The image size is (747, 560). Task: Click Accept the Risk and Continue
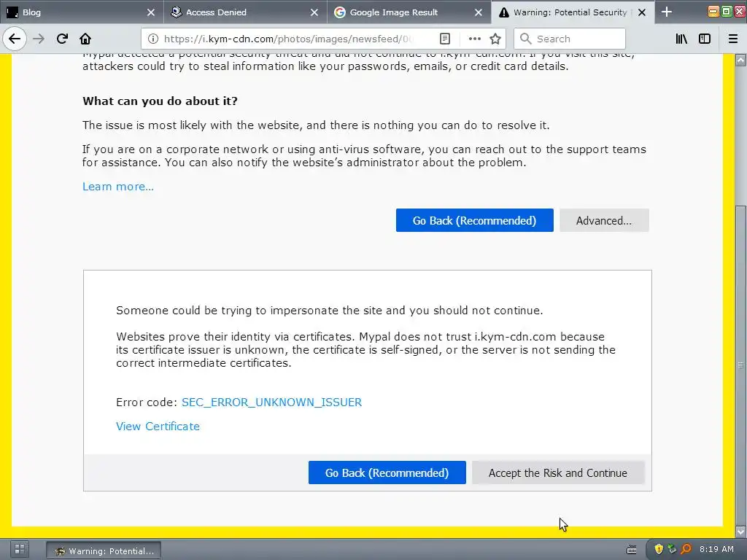(558, 472)
